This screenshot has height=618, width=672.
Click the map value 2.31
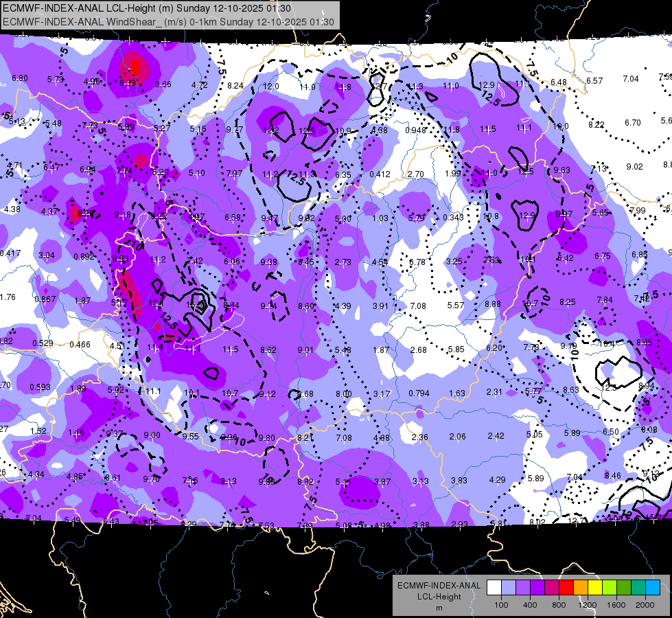(494, 391)
